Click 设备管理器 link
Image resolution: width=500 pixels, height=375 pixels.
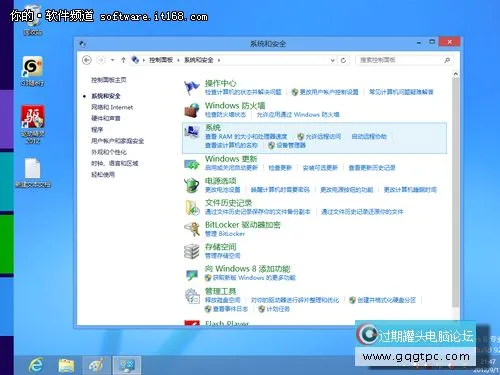click(x=291, y=145)
